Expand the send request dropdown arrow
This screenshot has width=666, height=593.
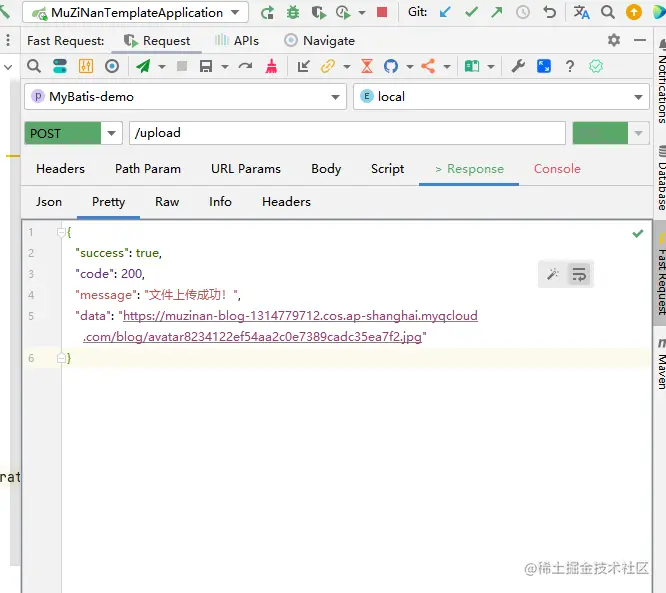click(x=162, y=67)
